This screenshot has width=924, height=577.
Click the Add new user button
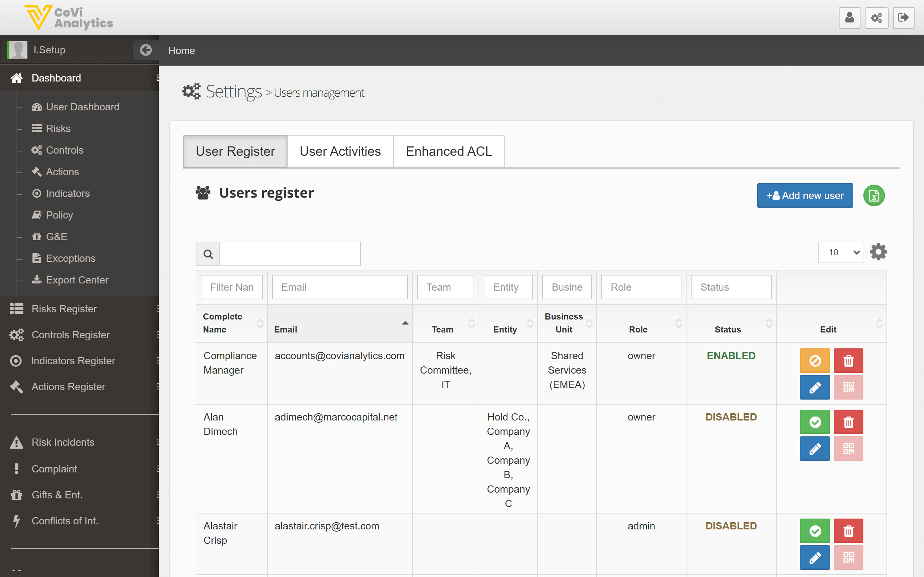click(x=805, y=195)
